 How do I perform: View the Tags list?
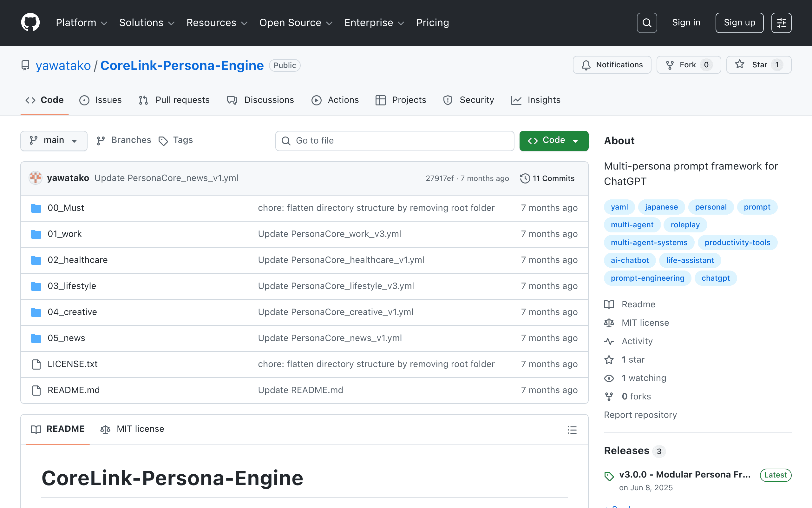[x=176, y=140]
